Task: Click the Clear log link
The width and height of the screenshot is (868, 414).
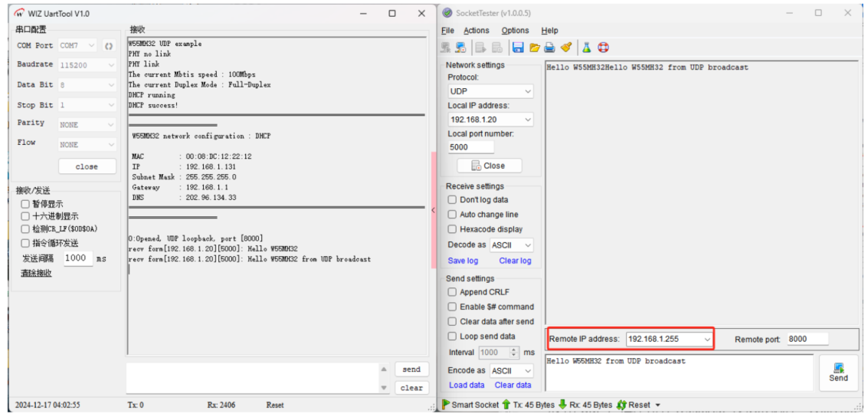Action: [x=515, y=261]
